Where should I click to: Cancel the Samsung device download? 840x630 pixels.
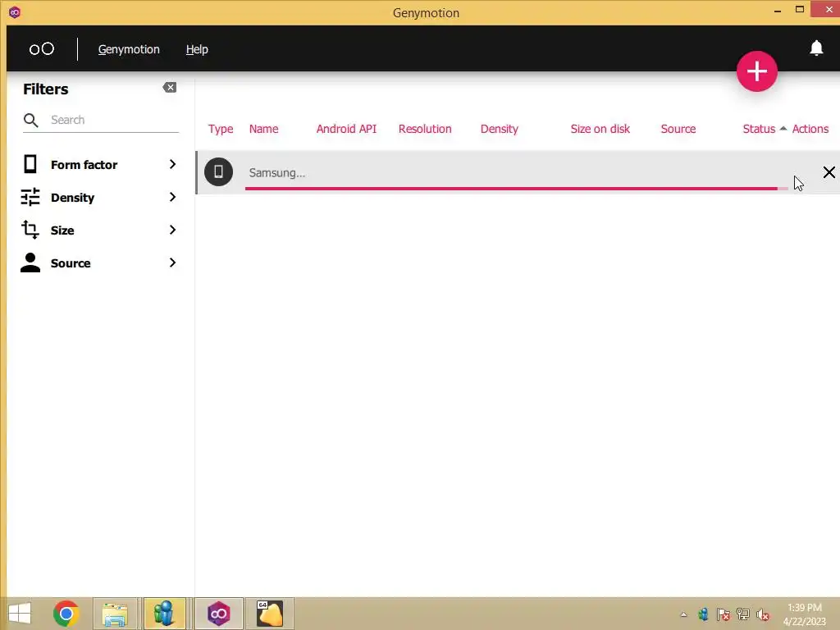coord(829,172)
